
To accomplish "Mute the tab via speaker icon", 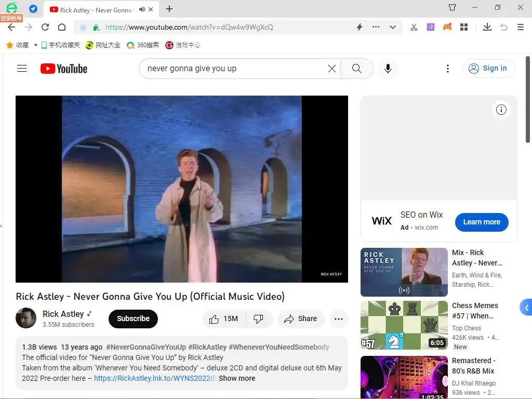I will pyautogui.click(x=142, y=9).
